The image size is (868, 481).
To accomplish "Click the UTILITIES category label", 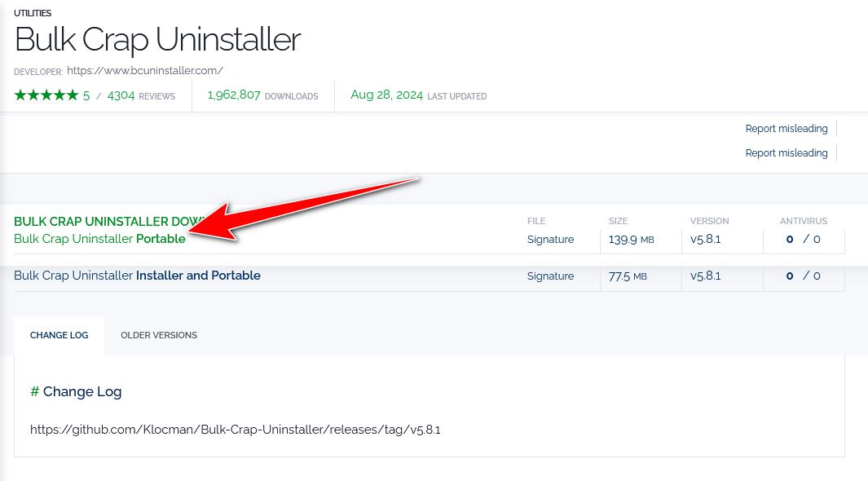I will pyautogui.click(x=33, y=13).
